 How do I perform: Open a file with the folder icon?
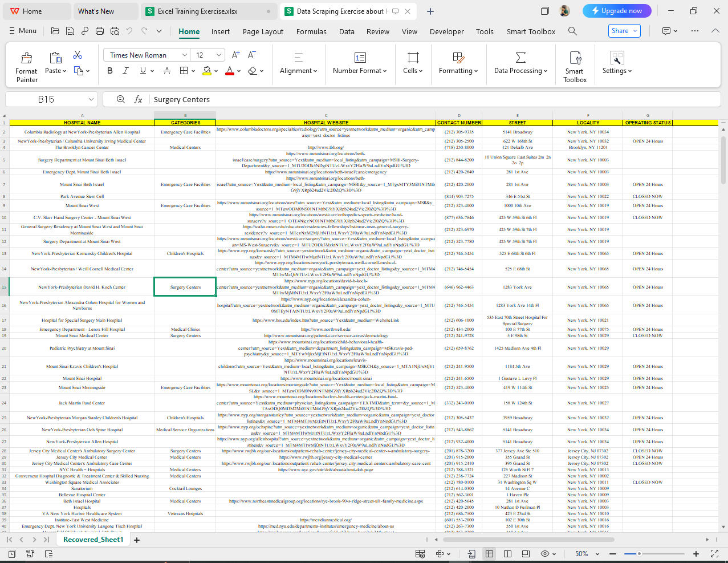55,31
